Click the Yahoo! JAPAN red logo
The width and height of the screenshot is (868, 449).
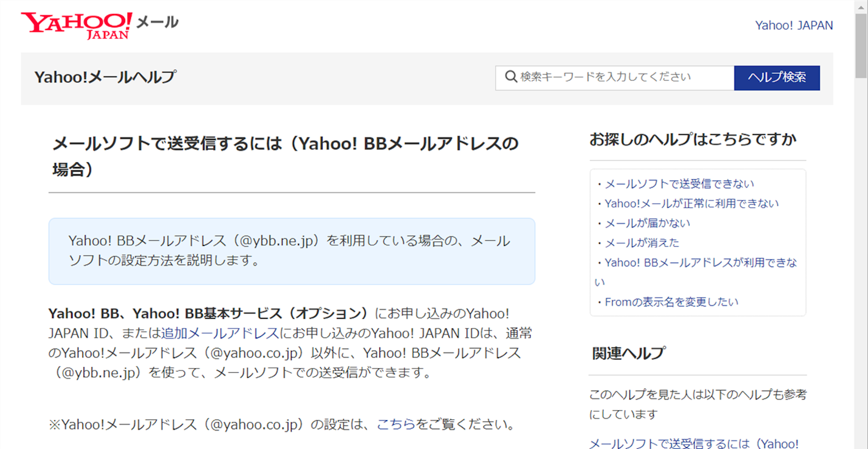pyautogui.click(x=76, y=25)
